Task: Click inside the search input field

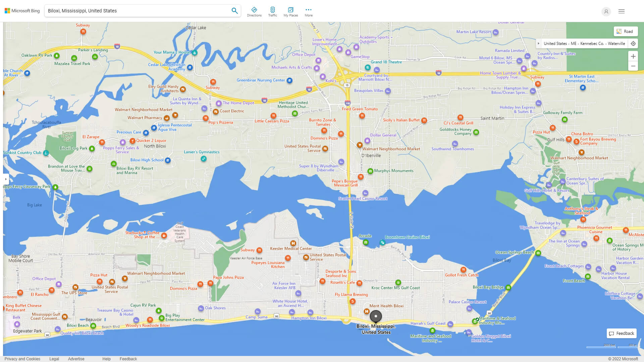Action: click(134, 10)
